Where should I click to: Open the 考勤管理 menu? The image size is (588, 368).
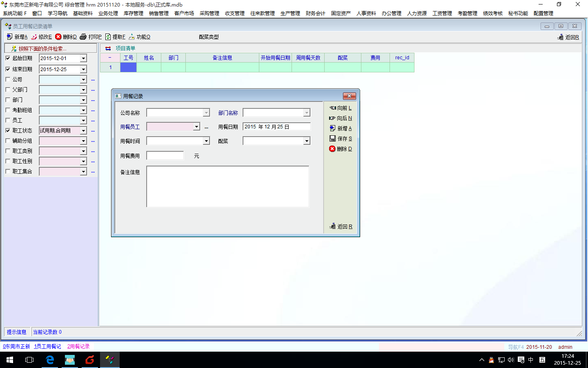tap(467, 13)
